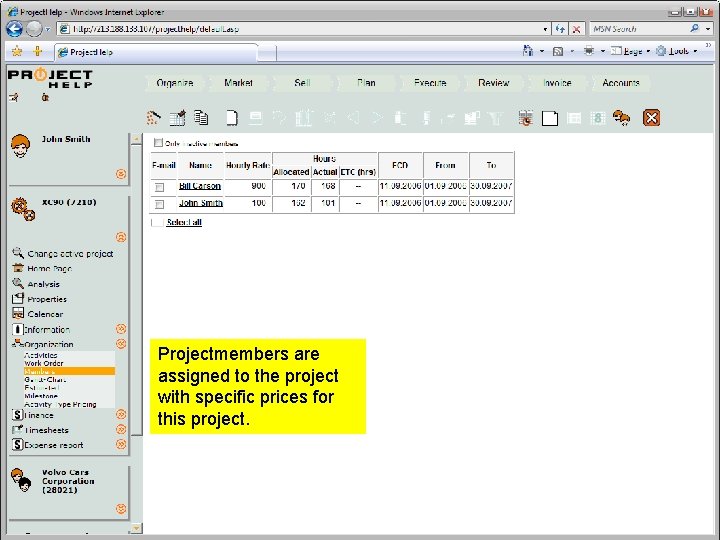Open Activity Type Pricing in sidebar
Viewport: 720px width, 540px height.
pos(60,405)
